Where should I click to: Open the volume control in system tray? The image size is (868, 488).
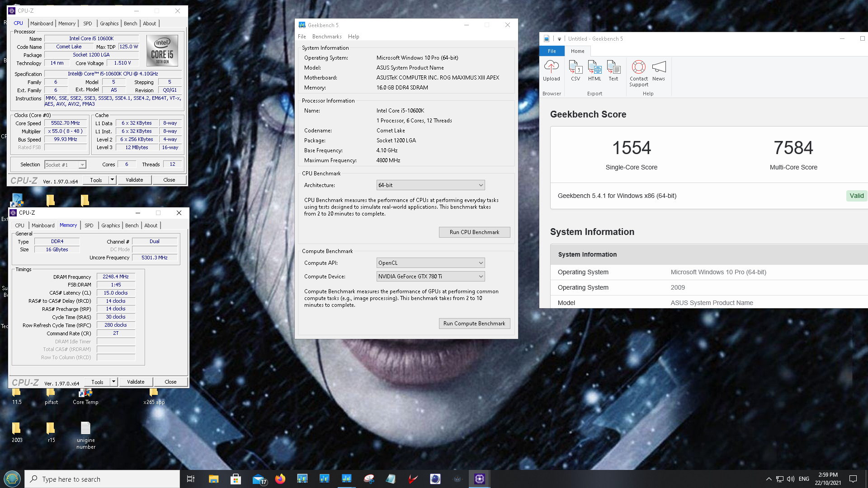791,479
